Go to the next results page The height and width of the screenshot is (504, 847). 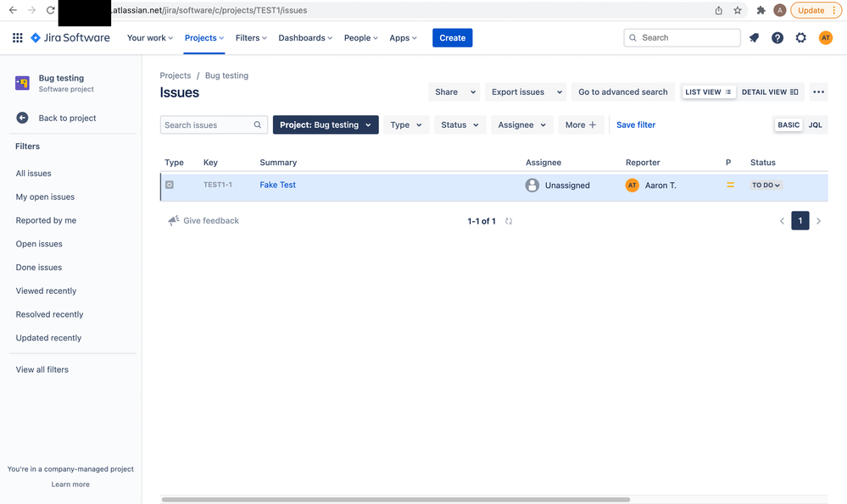819,221
